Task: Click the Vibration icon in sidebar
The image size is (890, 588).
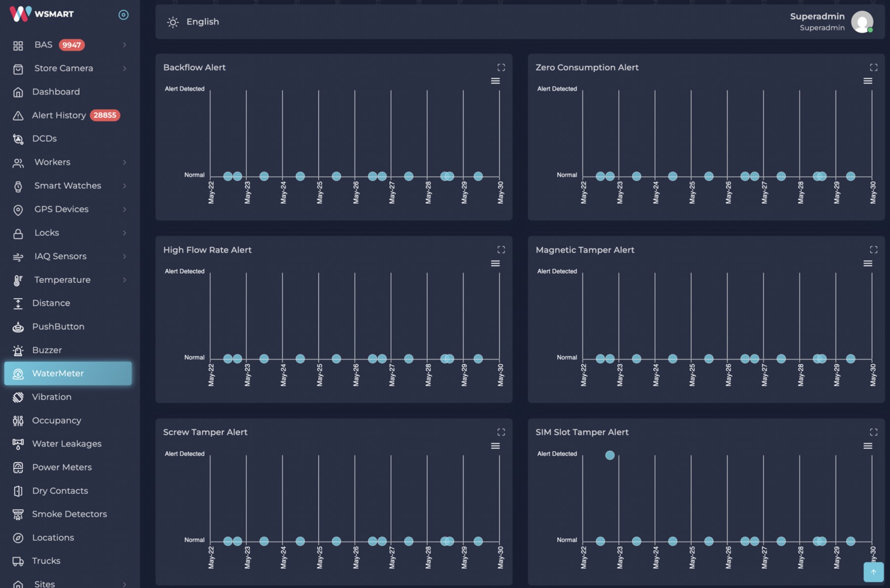Action: click(18, 397)
